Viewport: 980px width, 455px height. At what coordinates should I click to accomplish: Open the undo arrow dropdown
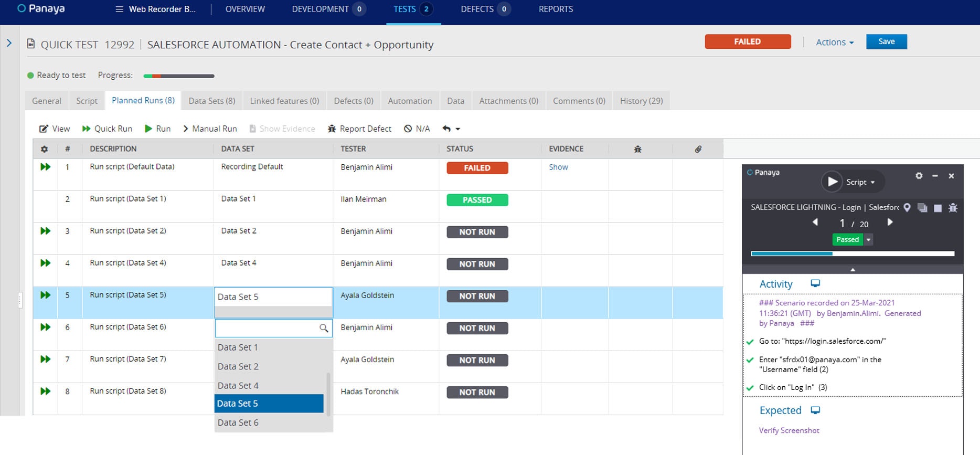point(451,129)
